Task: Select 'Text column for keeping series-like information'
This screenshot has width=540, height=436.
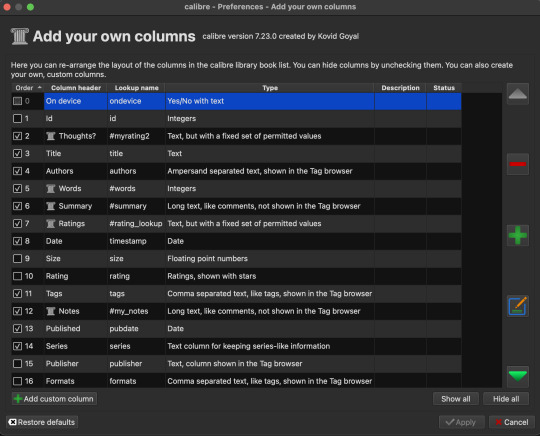Action: click(270, 346)
